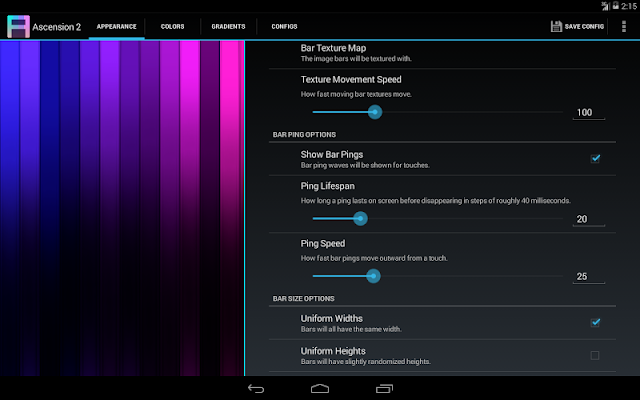The width and height of the screenshot is (640, 400).
Task: Click the Save Config button label
Action: coord(584,27)
